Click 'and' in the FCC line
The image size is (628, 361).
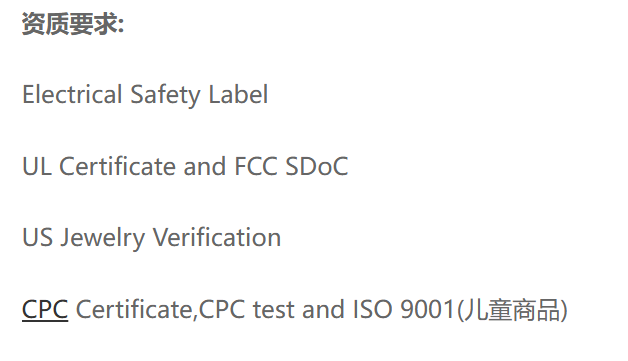205,166
